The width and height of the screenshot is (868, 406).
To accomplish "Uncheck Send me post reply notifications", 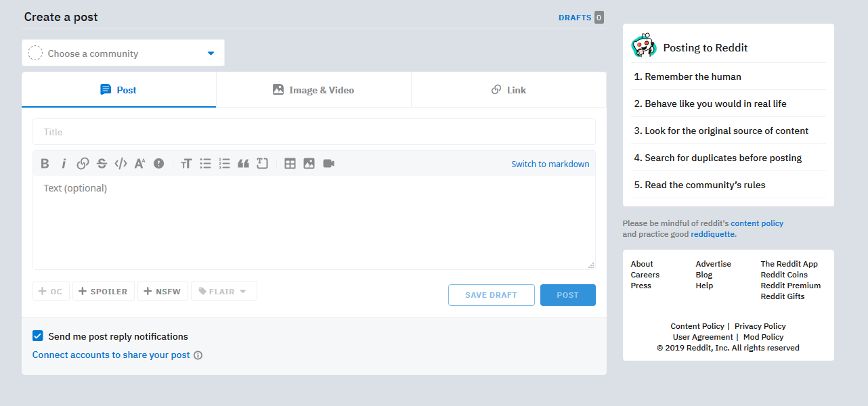I will click(38, 336).
